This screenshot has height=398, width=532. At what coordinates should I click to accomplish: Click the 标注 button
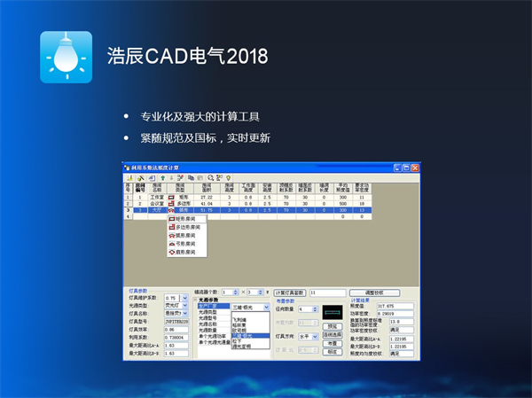coord(332,352)
